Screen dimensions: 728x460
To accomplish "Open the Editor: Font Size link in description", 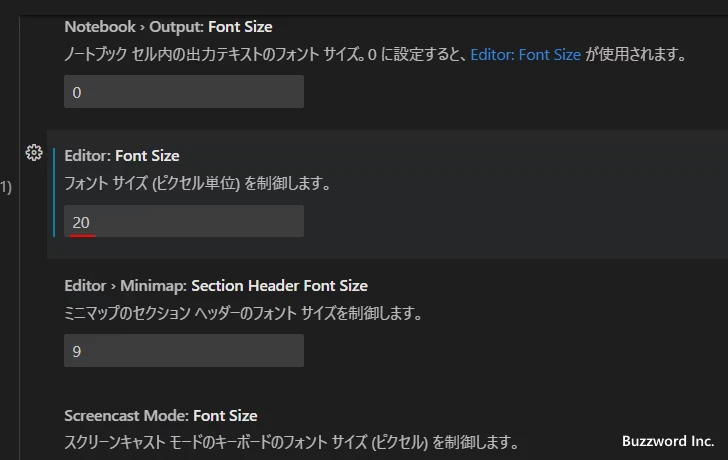I will (526, 55).
